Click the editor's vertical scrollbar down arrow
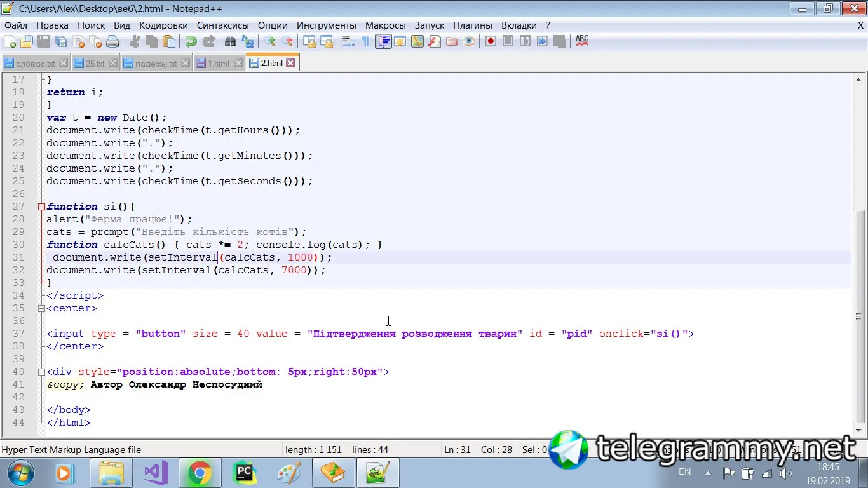 (x=859, y=430)
